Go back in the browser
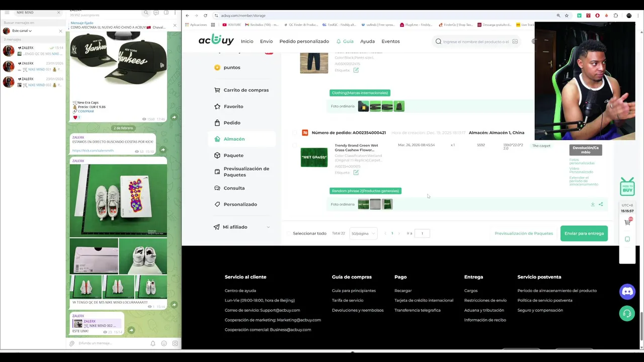644x362 pixels. pos(187,16)
